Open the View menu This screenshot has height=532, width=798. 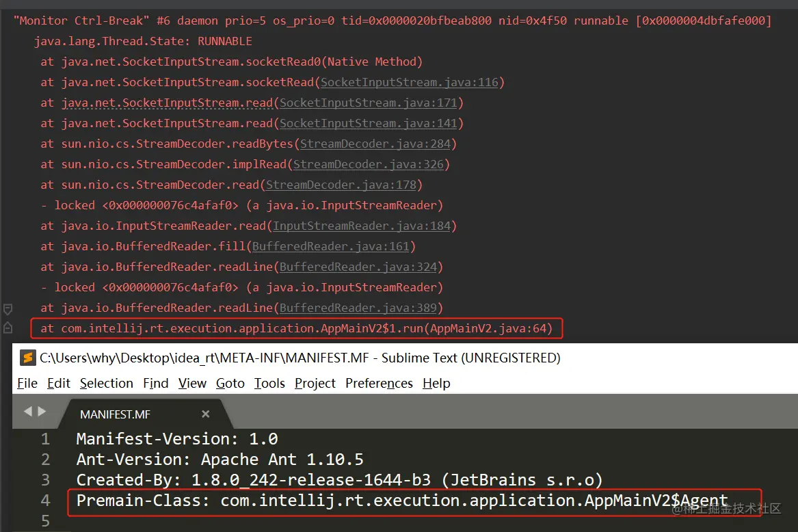[x=192, y=384]
